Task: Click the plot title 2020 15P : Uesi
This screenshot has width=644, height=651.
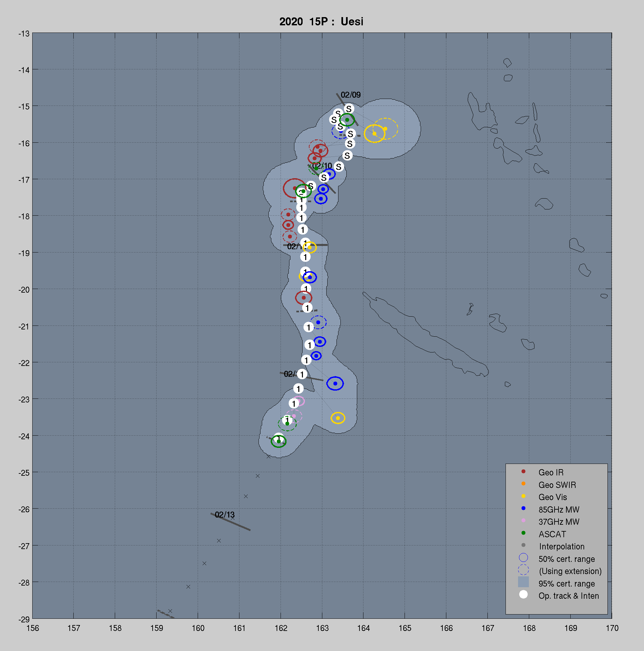Action: pos(321,22)
